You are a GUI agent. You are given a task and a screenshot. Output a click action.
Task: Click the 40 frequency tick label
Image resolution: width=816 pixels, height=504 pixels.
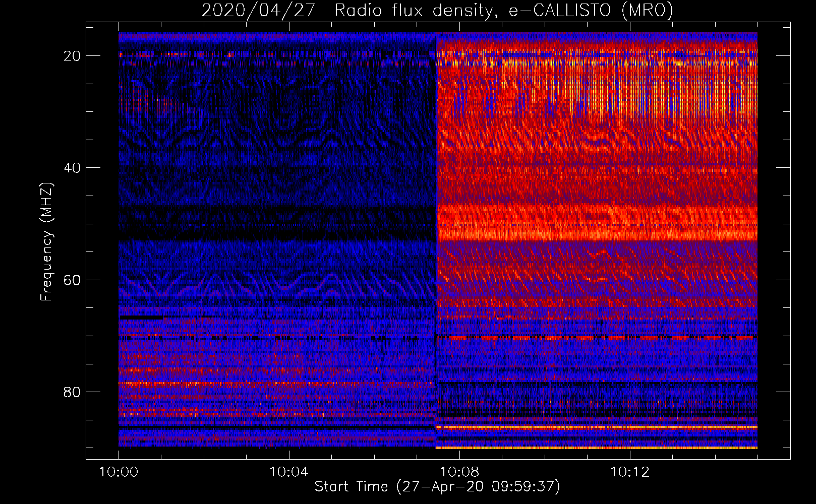click(x=73, y=168)
